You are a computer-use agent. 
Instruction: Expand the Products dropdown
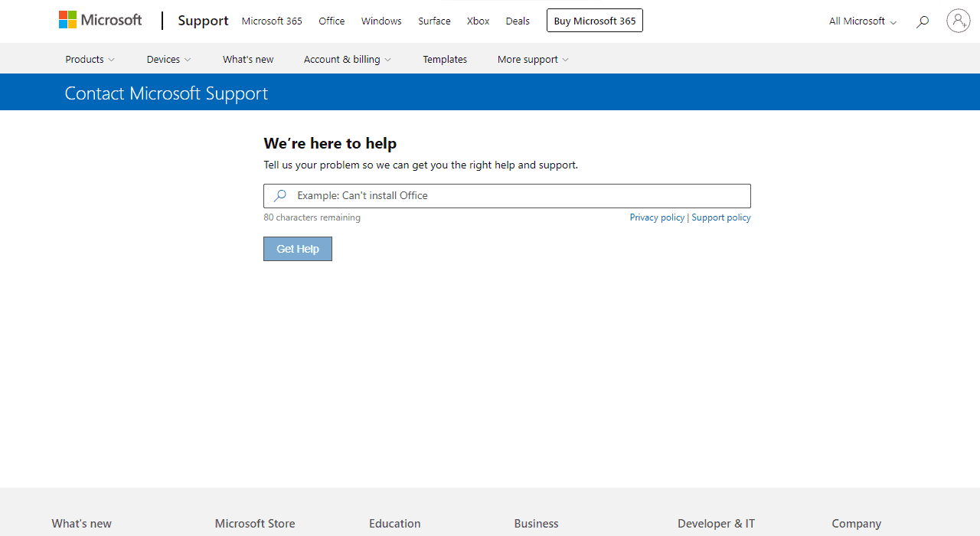[x=89, y=59]
